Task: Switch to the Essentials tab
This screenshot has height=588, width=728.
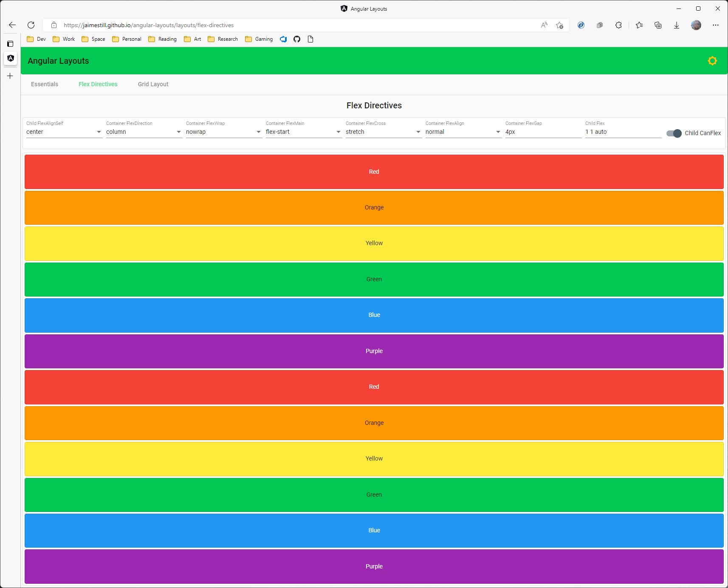Action: point(44,84)
